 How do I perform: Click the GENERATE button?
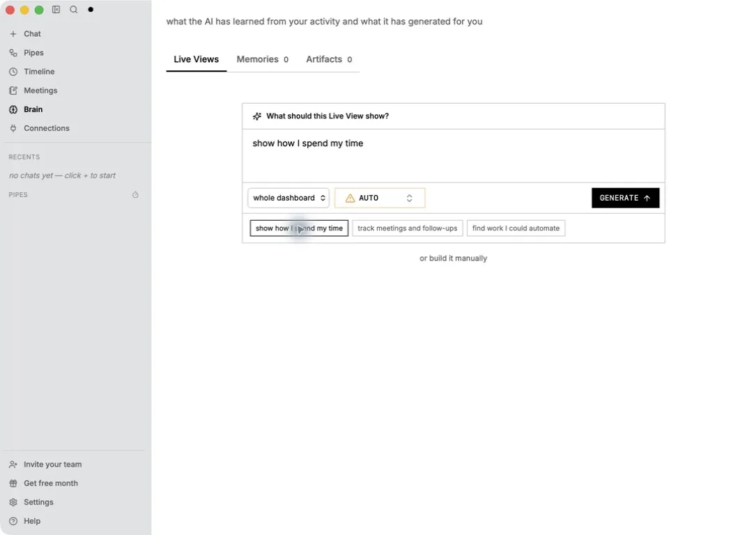tap(625, 198)
